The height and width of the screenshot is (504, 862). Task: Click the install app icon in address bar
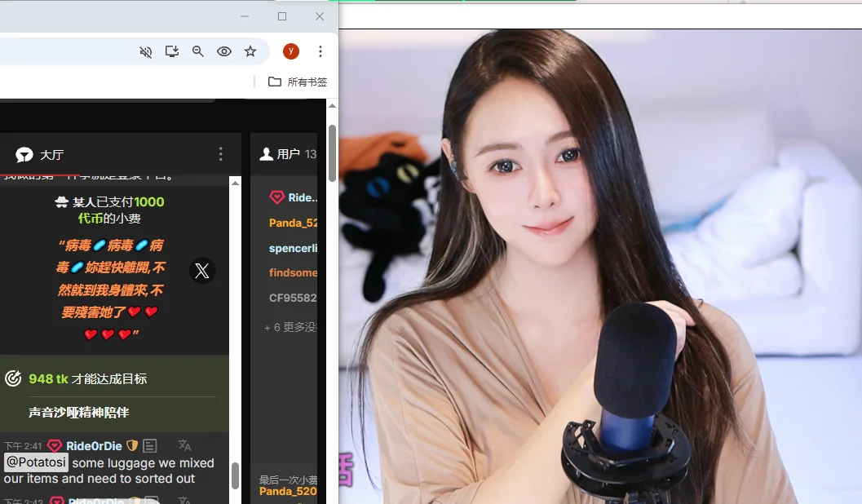(172, 51)
